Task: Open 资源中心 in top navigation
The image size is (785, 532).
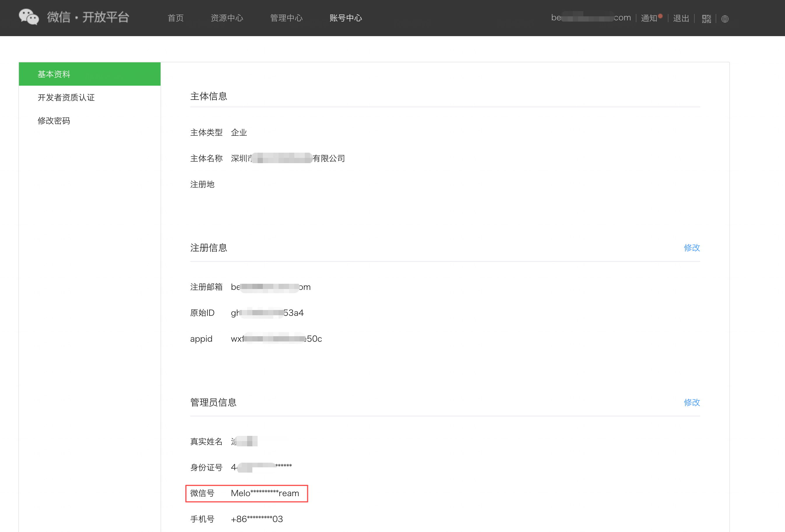Action: click(x=227, y=18)
